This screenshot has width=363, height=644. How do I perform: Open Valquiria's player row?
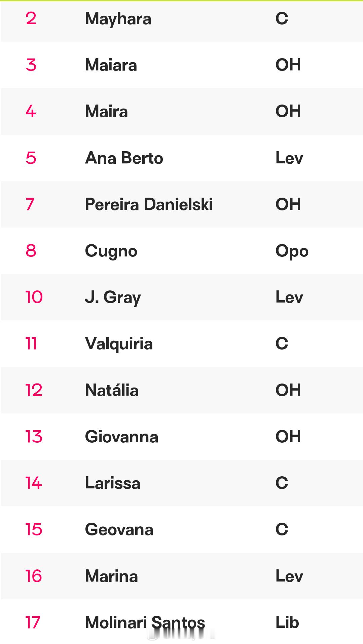tap(182, 344)
